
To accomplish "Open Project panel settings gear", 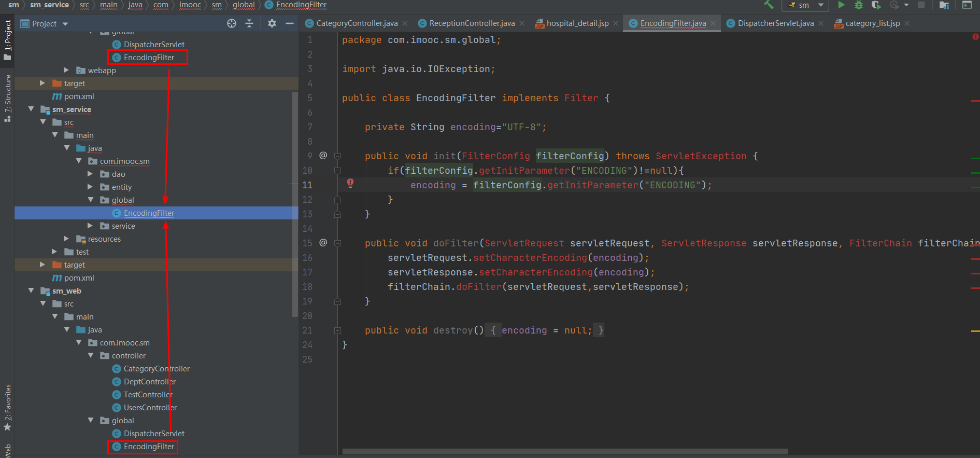I will [x=272, y=23].
